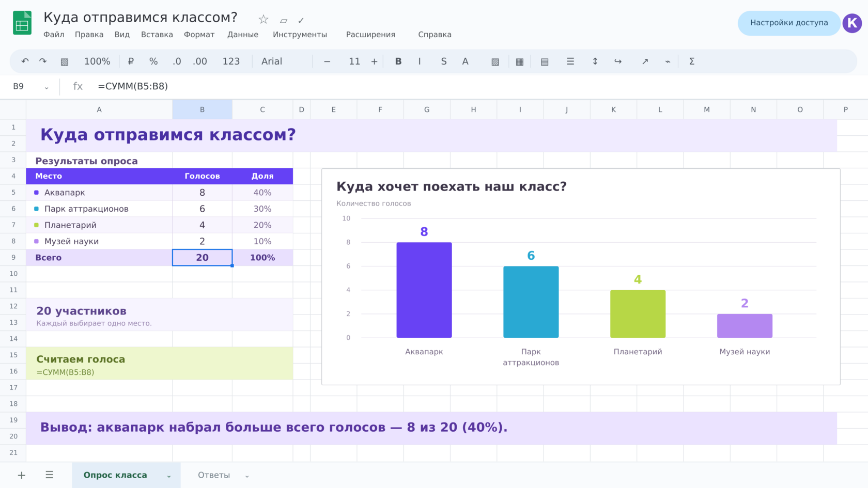Click the increase decimal places .00 button
868x488 pixels.
[200, 61]
